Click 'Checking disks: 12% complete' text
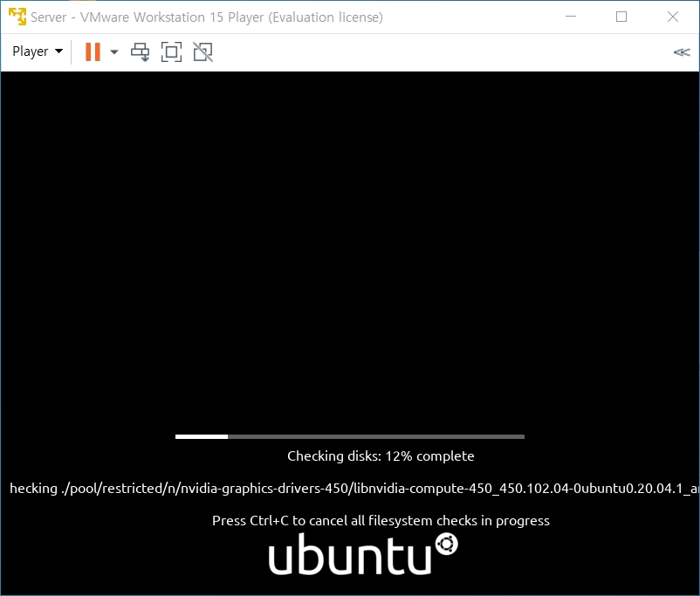700x596 pixels. click(x=381, y=456)
